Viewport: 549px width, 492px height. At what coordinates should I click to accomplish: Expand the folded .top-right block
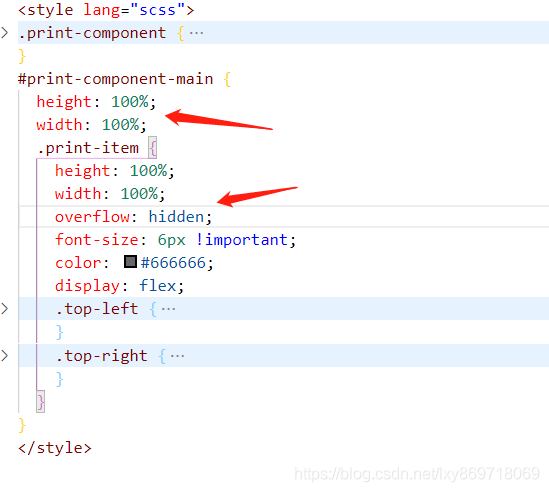tap(5, 356)
